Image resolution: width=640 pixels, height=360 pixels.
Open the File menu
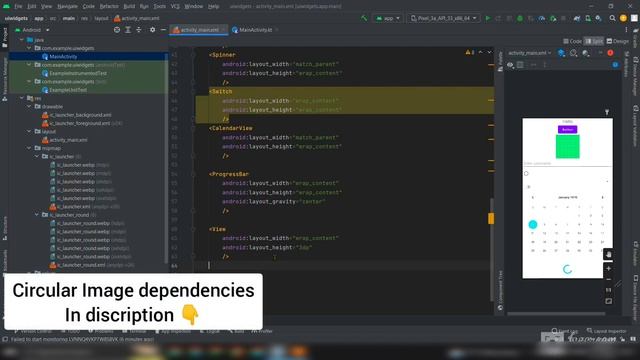18,6
